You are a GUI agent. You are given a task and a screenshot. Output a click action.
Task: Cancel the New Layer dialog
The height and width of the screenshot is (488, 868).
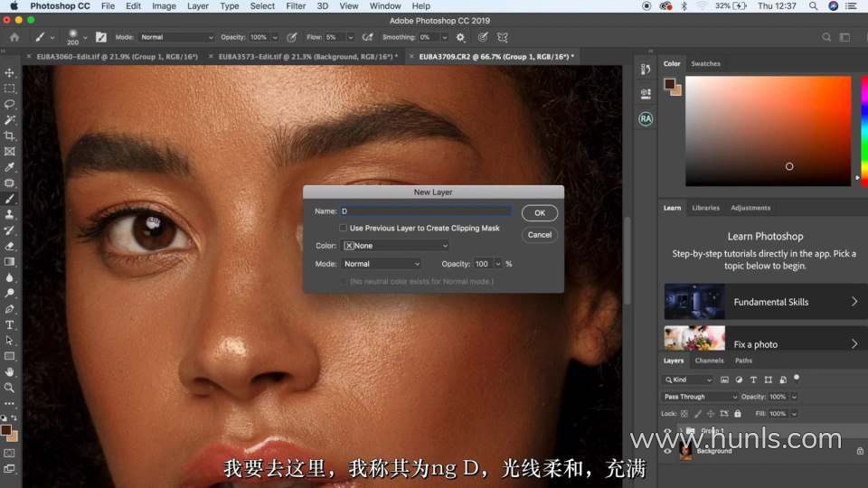[x=539, y=235]
